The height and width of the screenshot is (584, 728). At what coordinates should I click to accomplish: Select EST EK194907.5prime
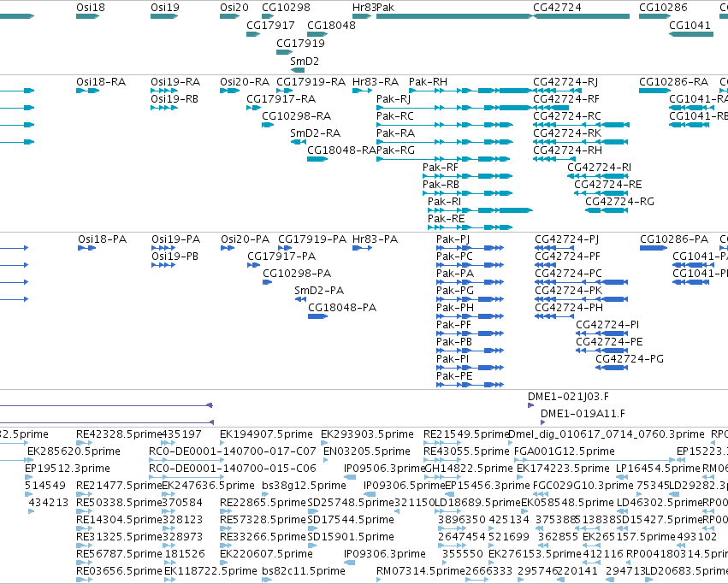(x=267, y=434)
